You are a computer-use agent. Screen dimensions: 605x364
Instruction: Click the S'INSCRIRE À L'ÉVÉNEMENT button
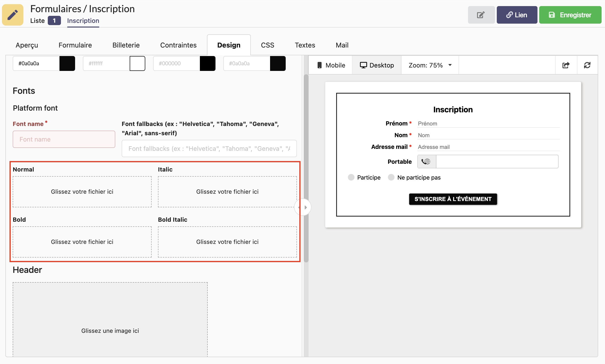pyautogui.click(x=453, y=199)
